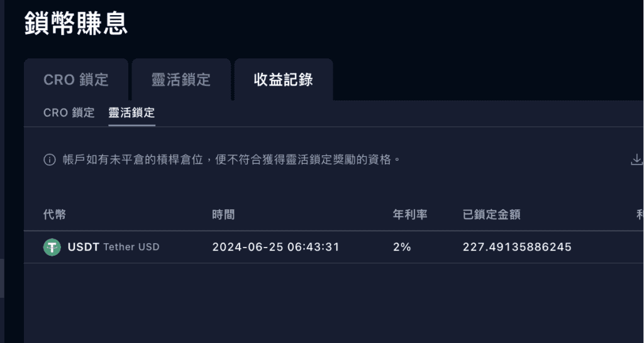Select the 收益記錄 tab
Viewport: 644px width, 343px height.
pos(284,80)
